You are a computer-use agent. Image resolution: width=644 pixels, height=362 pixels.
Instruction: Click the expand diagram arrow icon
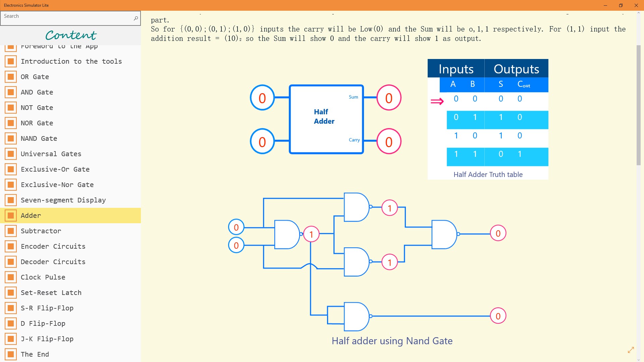631,350
